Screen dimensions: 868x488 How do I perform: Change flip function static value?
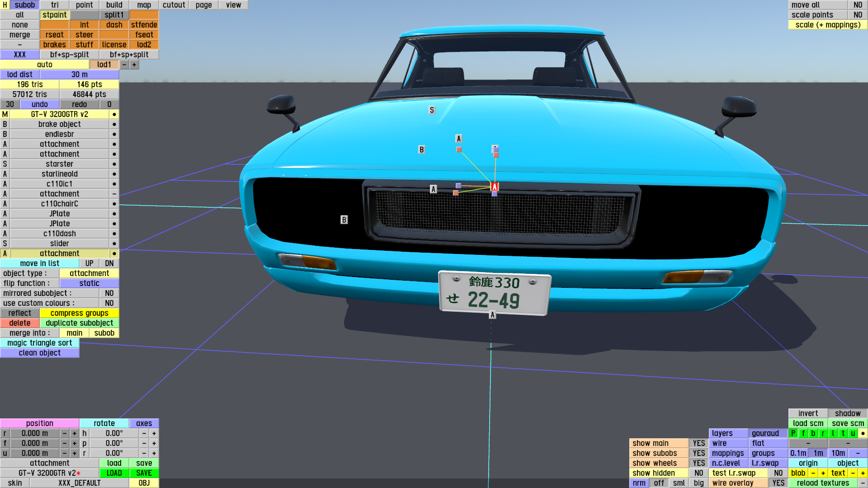89,283
